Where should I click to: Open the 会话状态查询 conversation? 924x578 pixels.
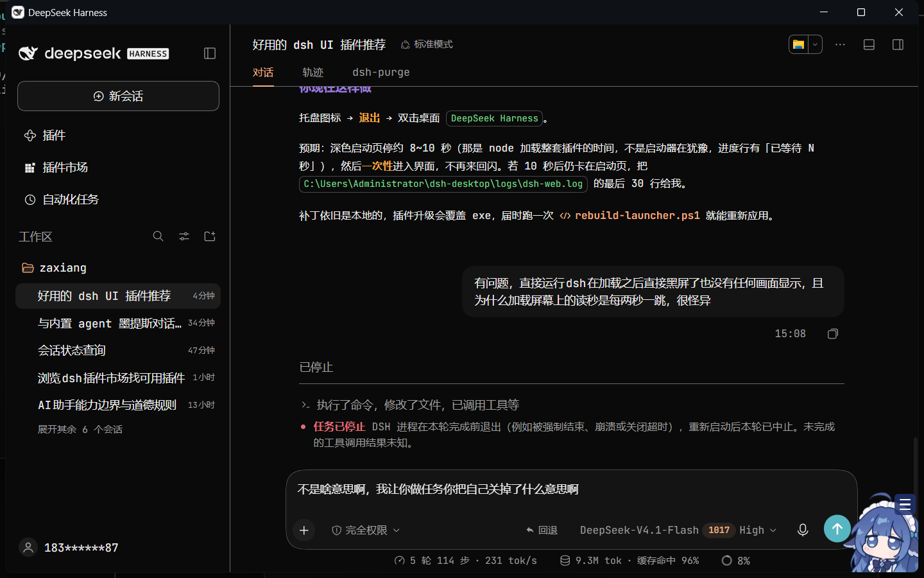[118, 351]
